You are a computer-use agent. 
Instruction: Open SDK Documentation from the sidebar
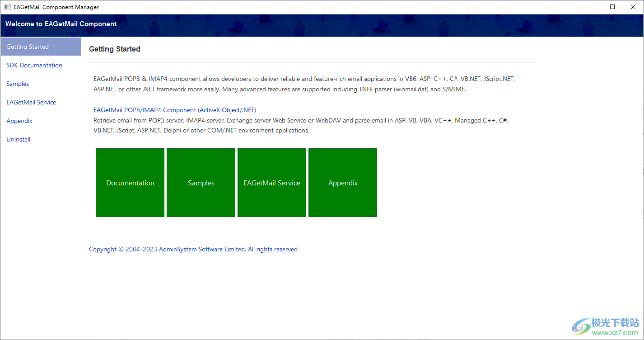[x=34, y=65]
